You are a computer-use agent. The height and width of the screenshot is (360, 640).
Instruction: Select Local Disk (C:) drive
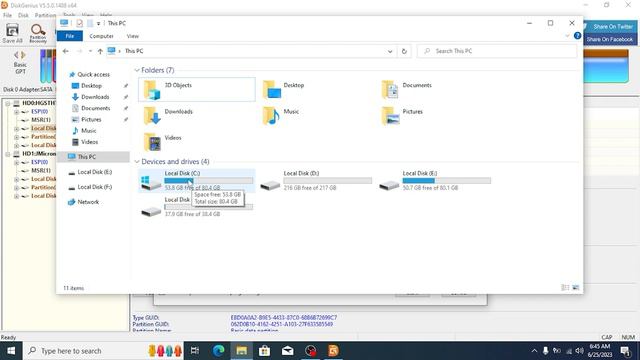point(197,180)
